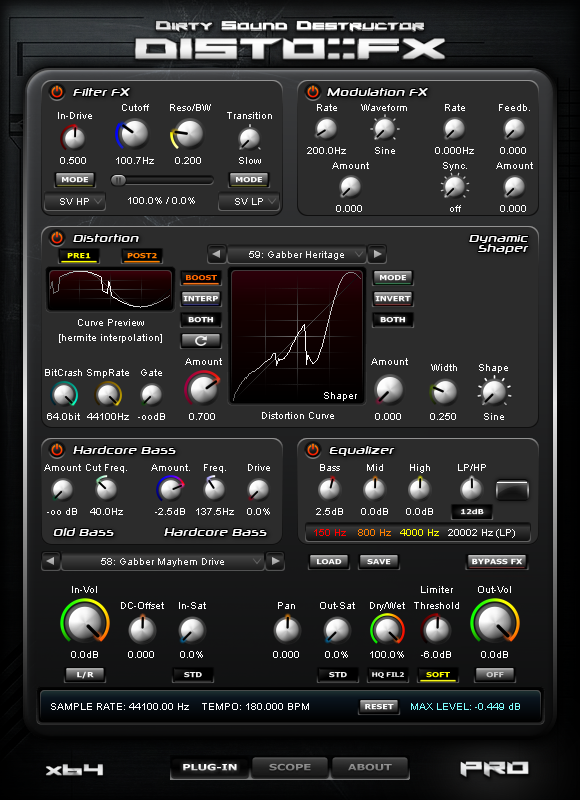Click the In-Vol knob

tap(84, 623)
